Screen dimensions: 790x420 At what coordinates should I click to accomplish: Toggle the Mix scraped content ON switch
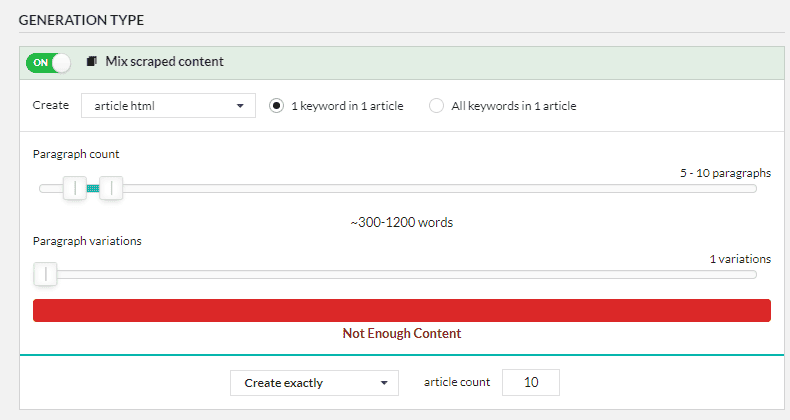[x=48, y=63]
